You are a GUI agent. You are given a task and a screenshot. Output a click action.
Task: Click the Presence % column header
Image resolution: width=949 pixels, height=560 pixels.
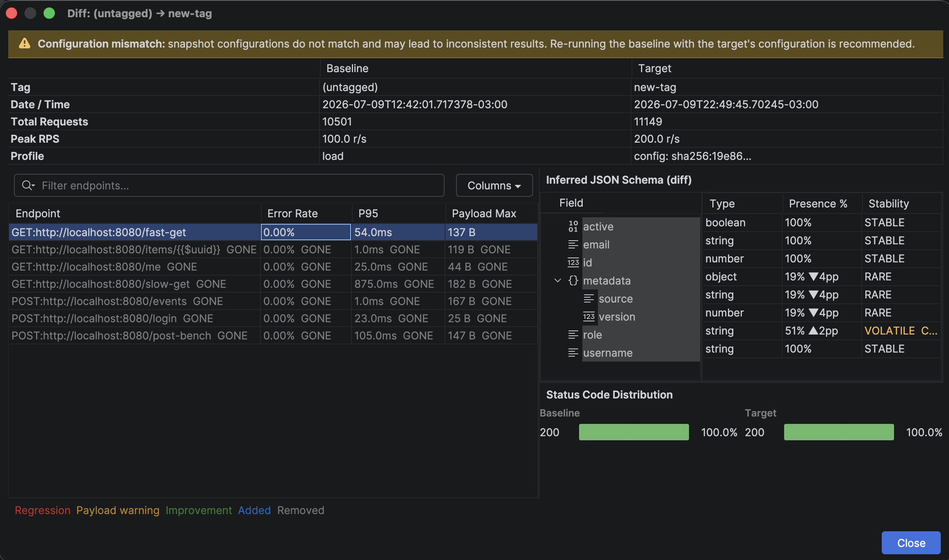[x=822, y=203]
